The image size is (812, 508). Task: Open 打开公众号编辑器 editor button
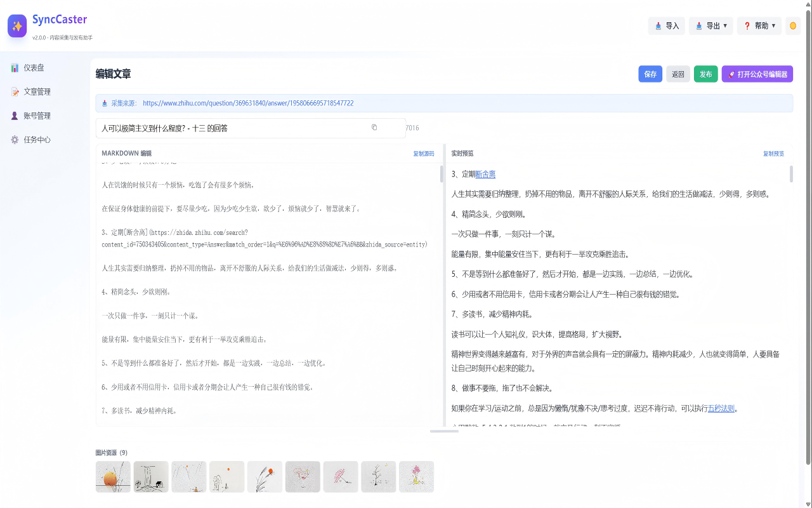pos(757,74)
